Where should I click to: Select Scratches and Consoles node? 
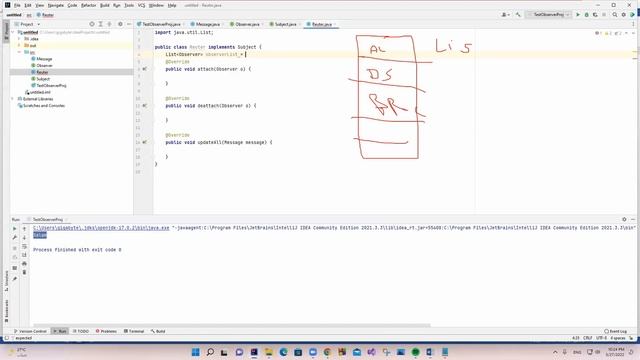pos(41,106)
